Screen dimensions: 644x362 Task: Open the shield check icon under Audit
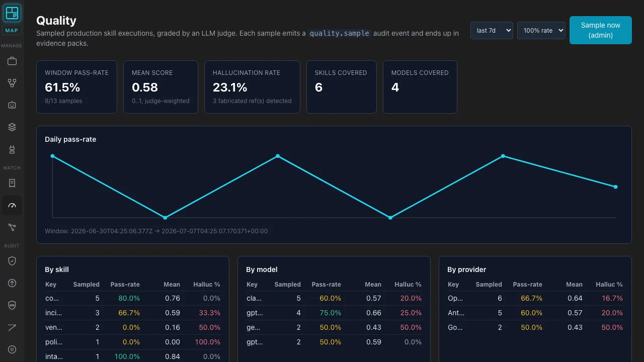click(x=12, y=261)
